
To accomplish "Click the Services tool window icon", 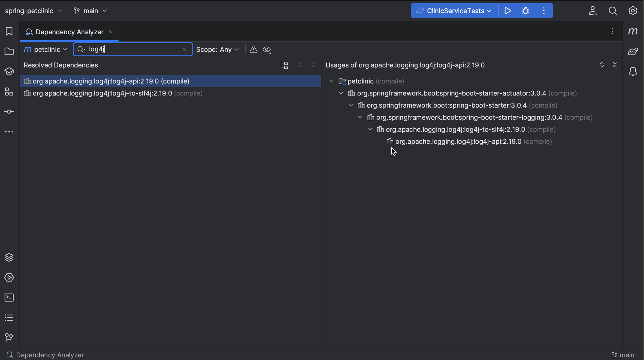I will pos(9,277).
